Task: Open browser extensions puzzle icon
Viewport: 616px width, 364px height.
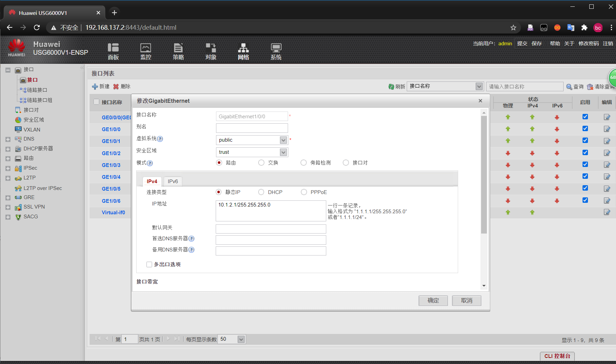Action: coord(584,28)
